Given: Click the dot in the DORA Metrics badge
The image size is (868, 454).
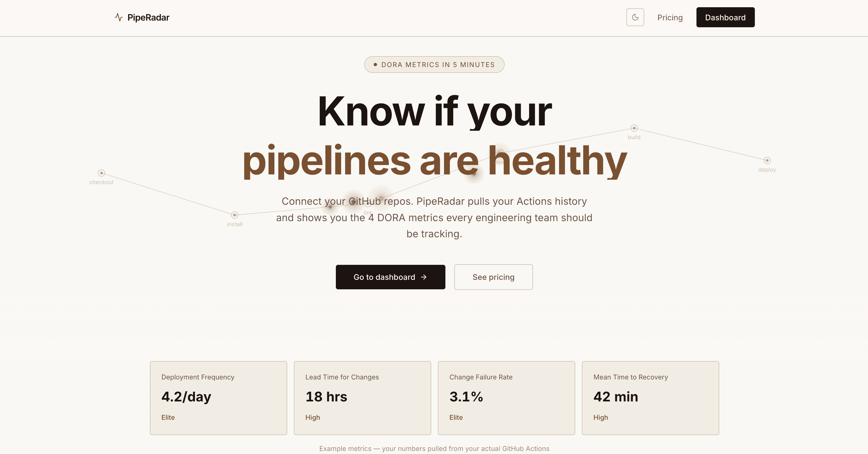Looking at the screenshot, I should tap(375, 64).
